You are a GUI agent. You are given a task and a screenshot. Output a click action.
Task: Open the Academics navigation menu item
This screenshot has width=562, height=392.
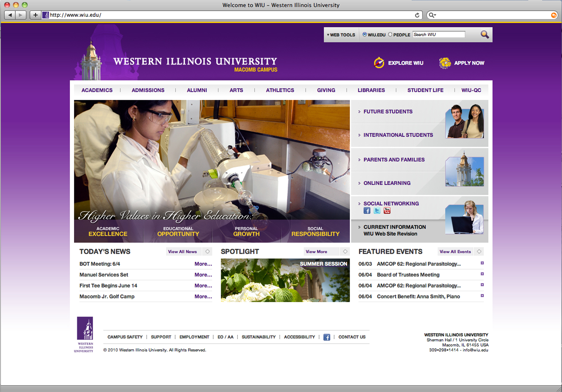[x=97, y=90]
